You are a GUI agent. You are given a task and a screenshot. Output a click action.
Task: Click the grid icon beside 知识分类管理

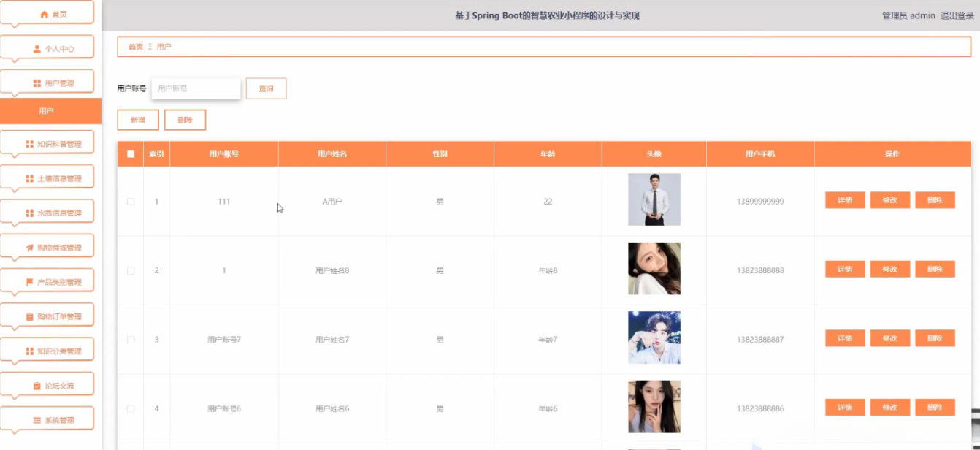pyautogui.click(x=30, y=351)
